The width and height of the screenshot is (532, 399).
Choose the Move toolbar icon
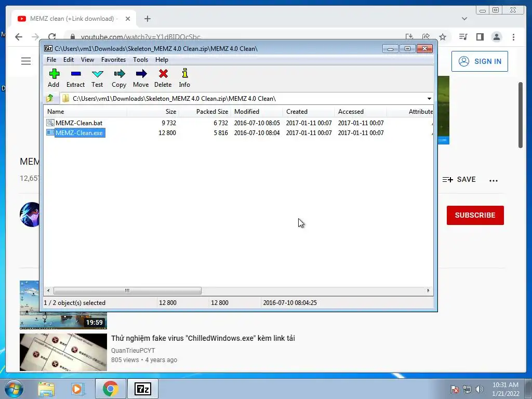coord(141,78)
